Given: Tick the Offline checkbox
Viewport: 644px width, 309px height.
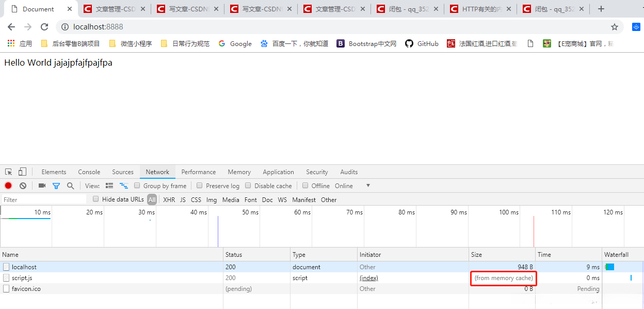Looking at the screenshot, I should [x=305, y=186].
